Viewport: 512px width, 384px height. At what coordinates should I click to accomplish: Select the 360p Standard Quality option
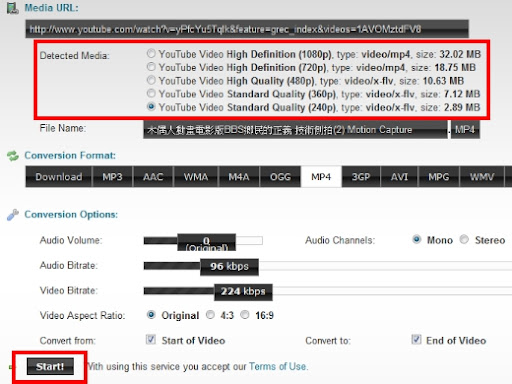(x=151, y=93)
